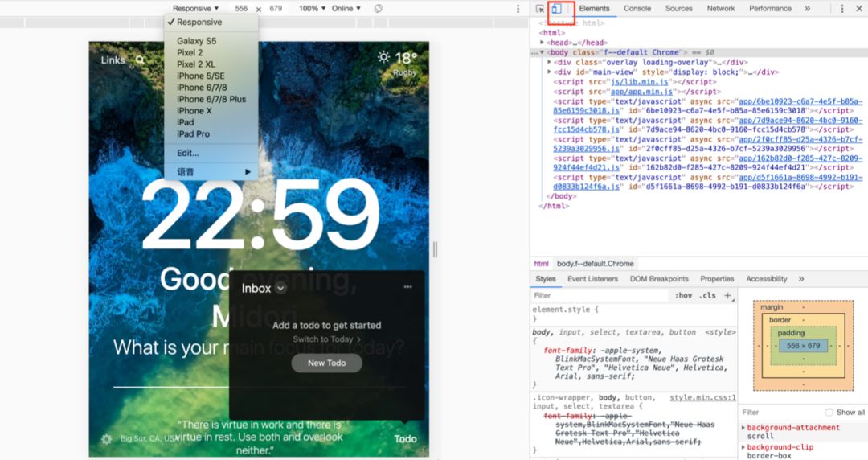Open the js/lib.min.js script link
This screenshot has width=868, height=460.
point(640,81)
